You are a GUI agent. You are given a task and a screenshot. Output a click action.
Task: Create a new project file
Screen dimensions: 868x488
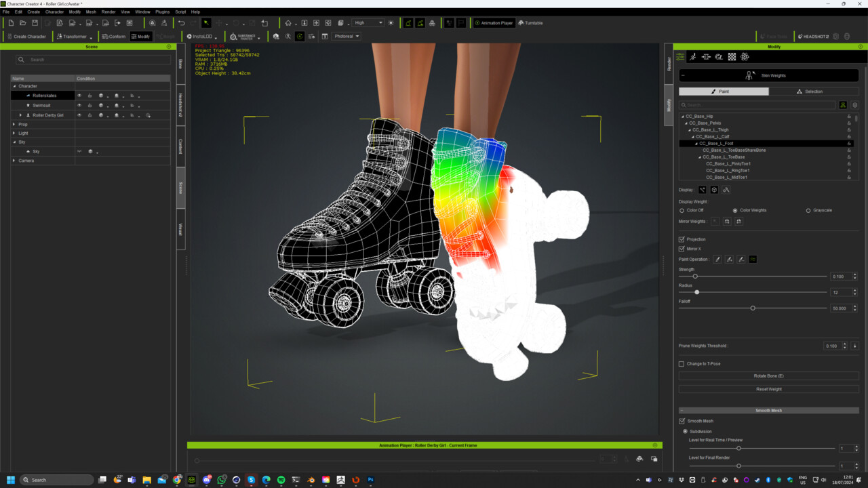pyautogui.click(x=12, y=23)
